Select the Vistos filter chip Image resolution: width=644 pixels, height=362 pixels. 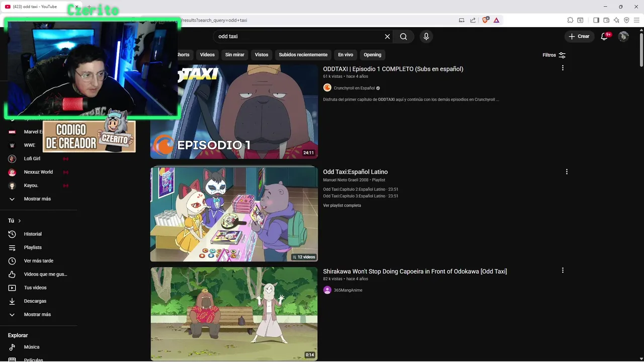[262, 55]
